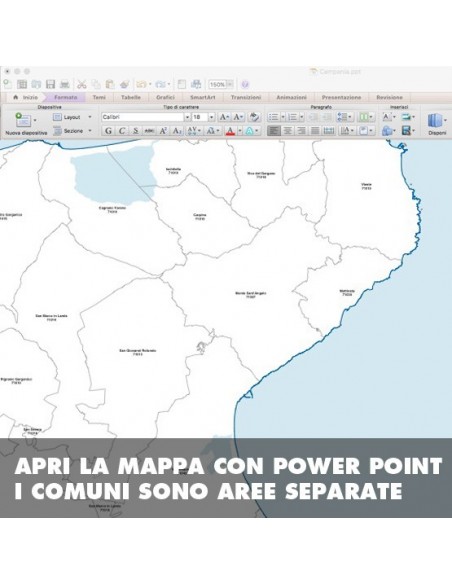Apply bold with the G button
The height and width of the screenshot is (584, 452).
point(108,131)
